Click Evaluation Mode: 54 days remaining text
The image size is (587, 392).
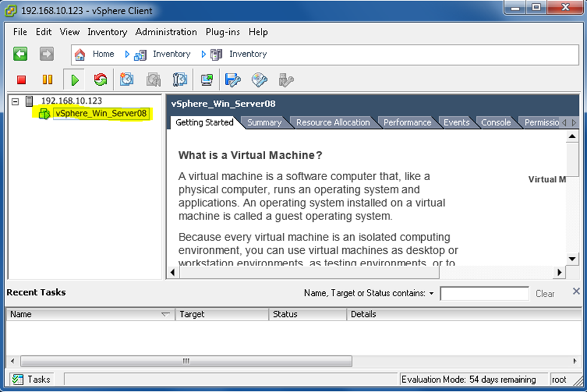pyautogui.click(x=468, y=380)
